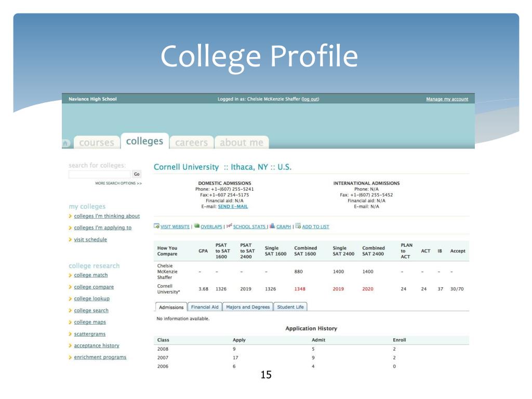
Task: Open the visit schedule link
Action: [90, 240]
